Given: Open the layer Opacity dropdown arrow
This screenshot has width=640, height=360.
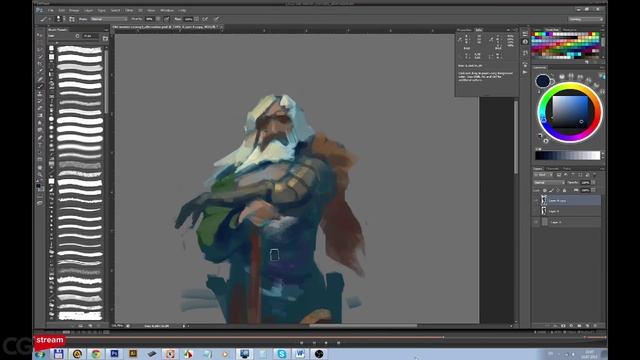Looking at the screenshot, I should pyautogui.click(x=593, y=182).
